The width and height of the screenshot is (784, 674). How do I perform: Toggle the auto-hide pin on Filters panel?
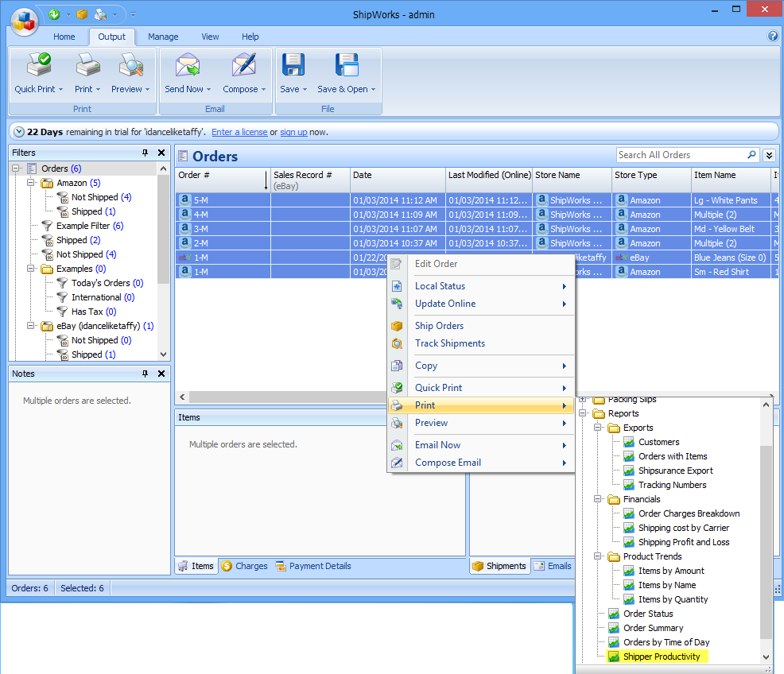(144, 152)
